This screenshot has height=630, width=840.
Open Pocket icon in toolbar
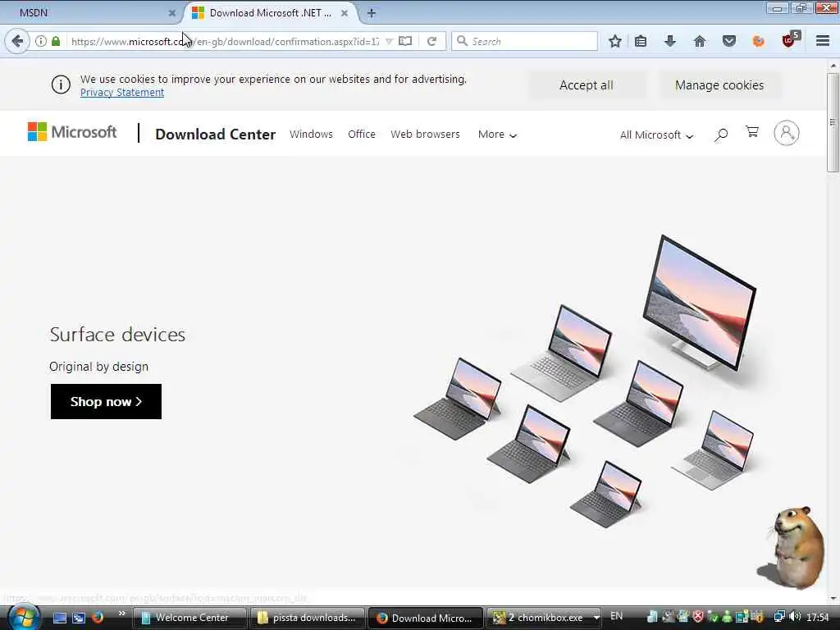pyautogui.click(x=729, y=41)
